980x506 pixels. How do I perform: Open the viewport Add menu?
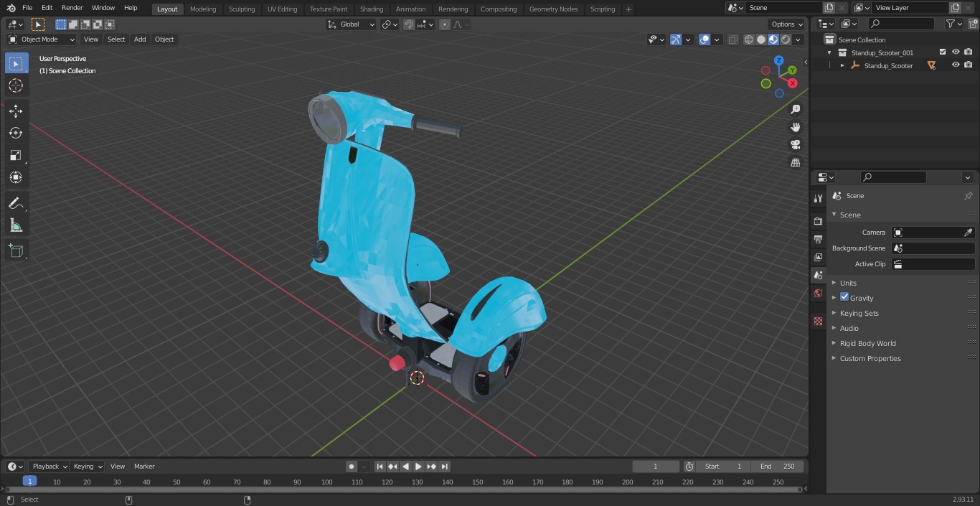tap(140, 39)
